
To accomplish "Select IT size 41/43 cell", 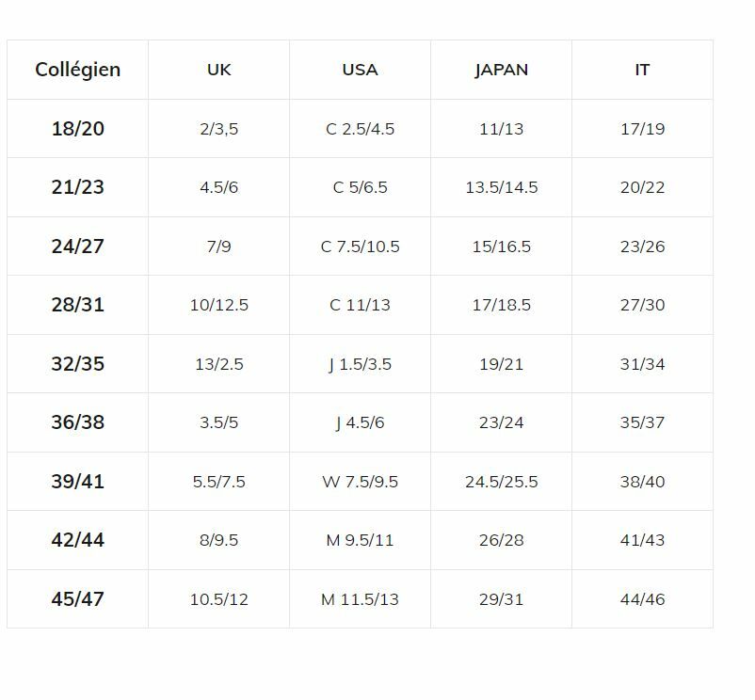I will tap(642, 540).
